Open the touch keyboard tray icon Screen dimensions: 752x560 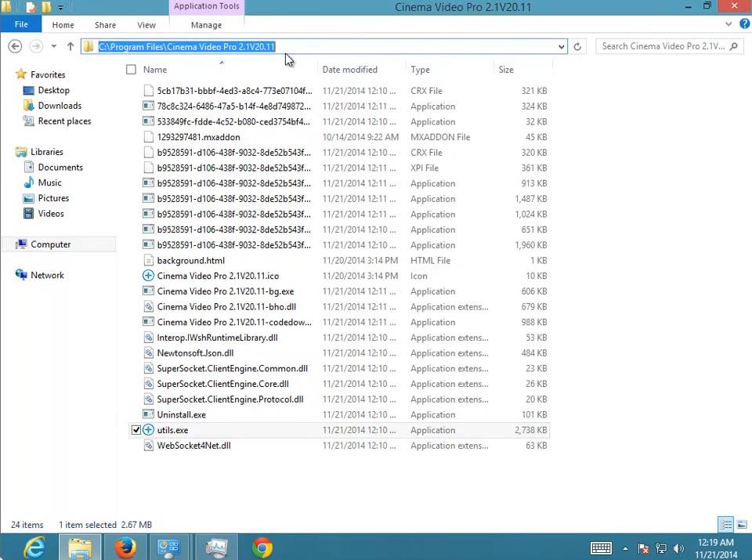pyautogui.click(x=601, y=547)
